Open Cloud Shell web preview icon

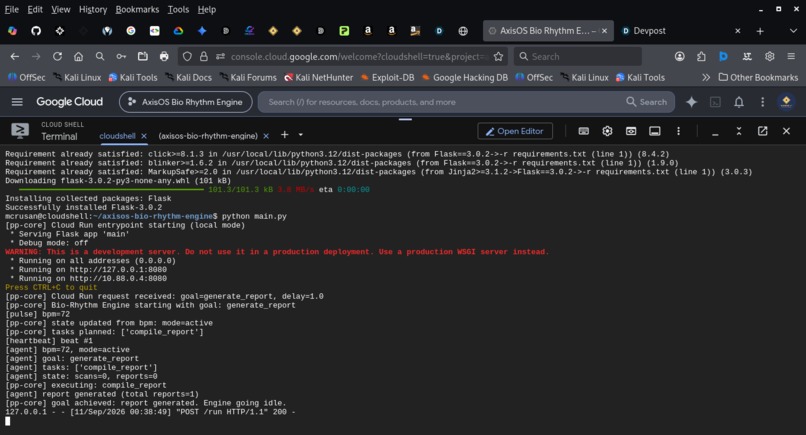point(631,131)
